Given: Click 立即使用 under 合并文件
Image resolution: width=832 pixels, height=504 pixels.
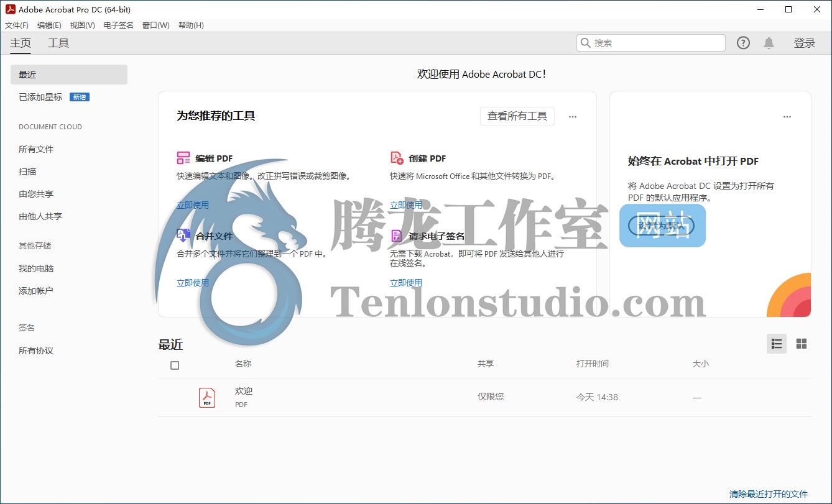Looking at the screenshot, I should (x=193, y=283).
